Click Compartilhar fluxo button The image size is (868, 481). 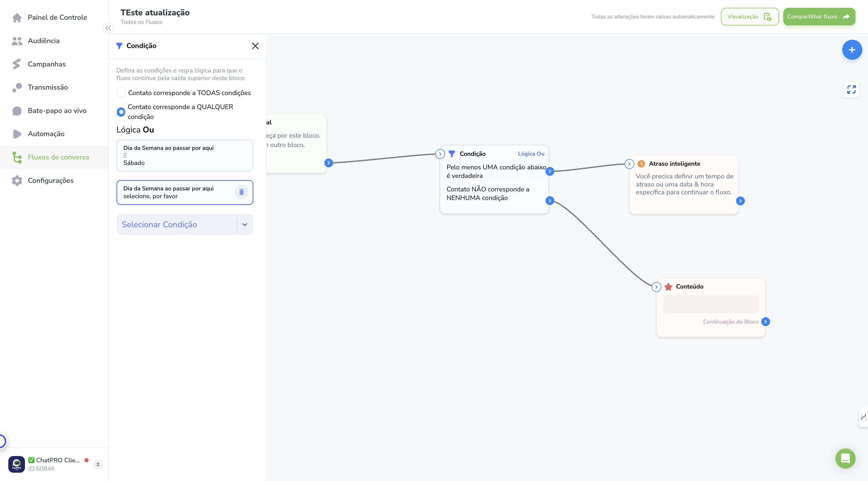(819, 17)
